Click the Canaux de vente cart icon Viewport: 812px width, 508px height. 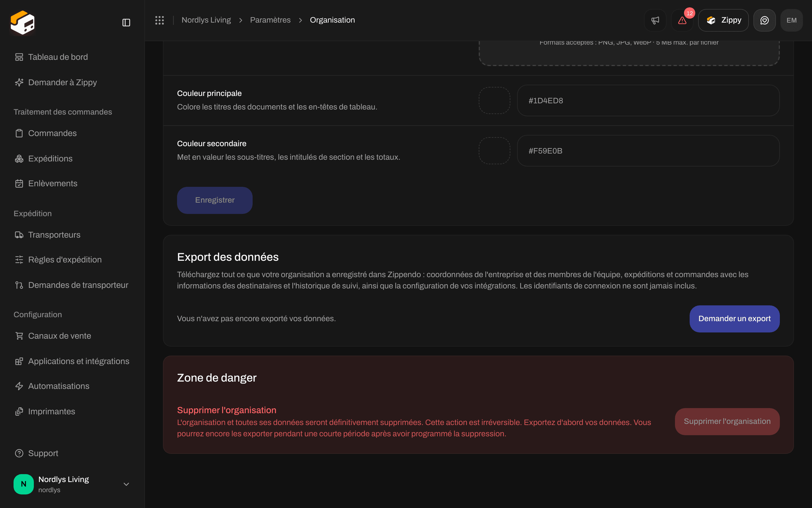coord(19,336)
